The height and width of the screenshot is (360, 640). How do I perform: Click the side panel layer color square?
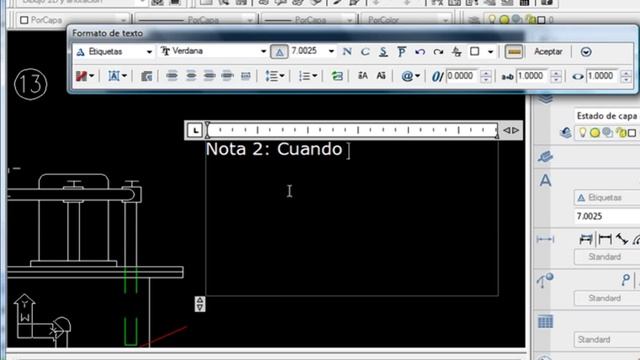[631, 133]
